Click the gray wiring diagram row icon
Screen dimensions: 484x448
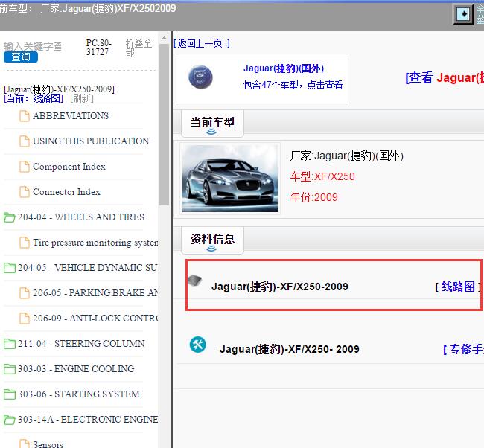click(x=195, y=280)
